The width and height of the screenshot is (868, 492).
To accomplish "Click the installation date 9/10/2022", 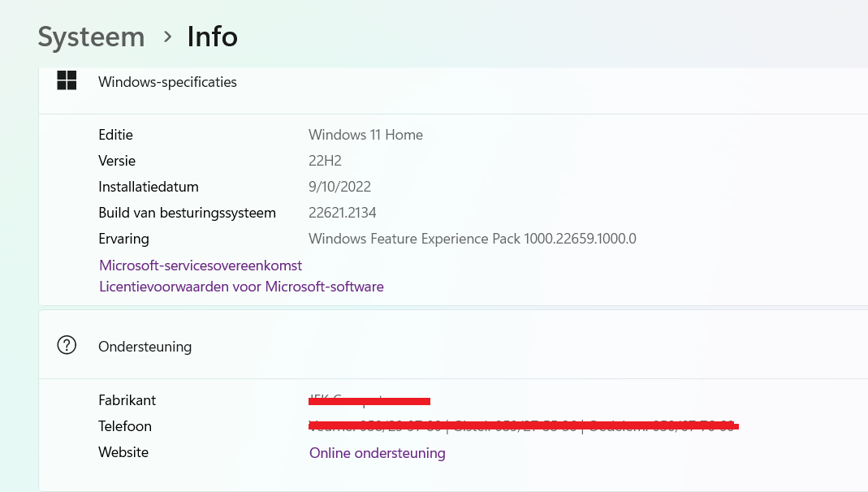I will pos(339,187).
